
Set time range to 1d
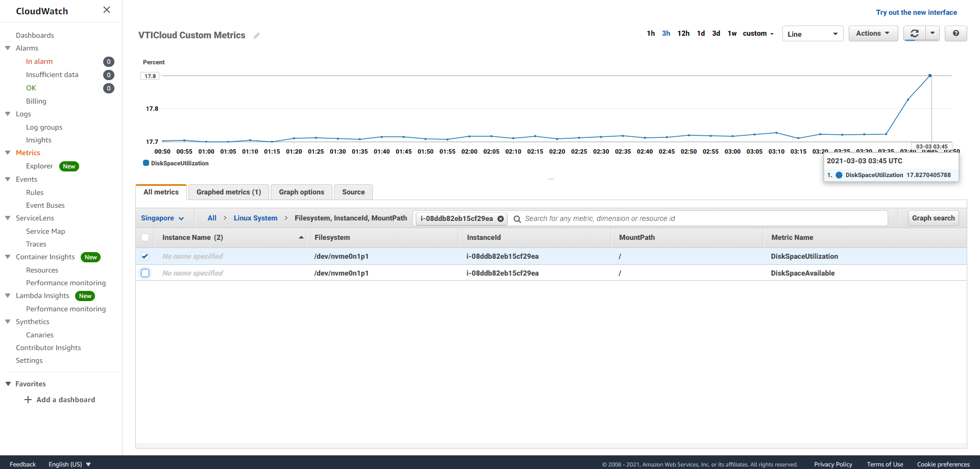click(x=701, y=33)
